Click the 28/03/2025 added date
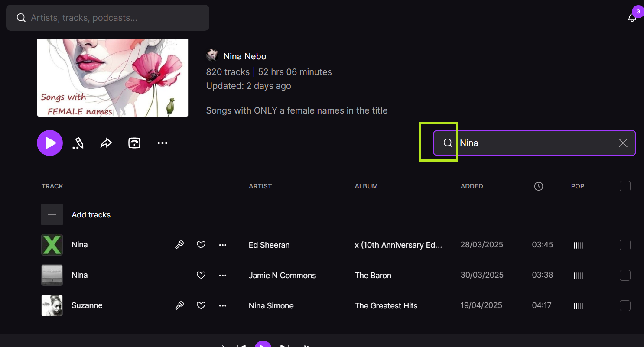This screenshot has height=347, width=644. [482, 245]
